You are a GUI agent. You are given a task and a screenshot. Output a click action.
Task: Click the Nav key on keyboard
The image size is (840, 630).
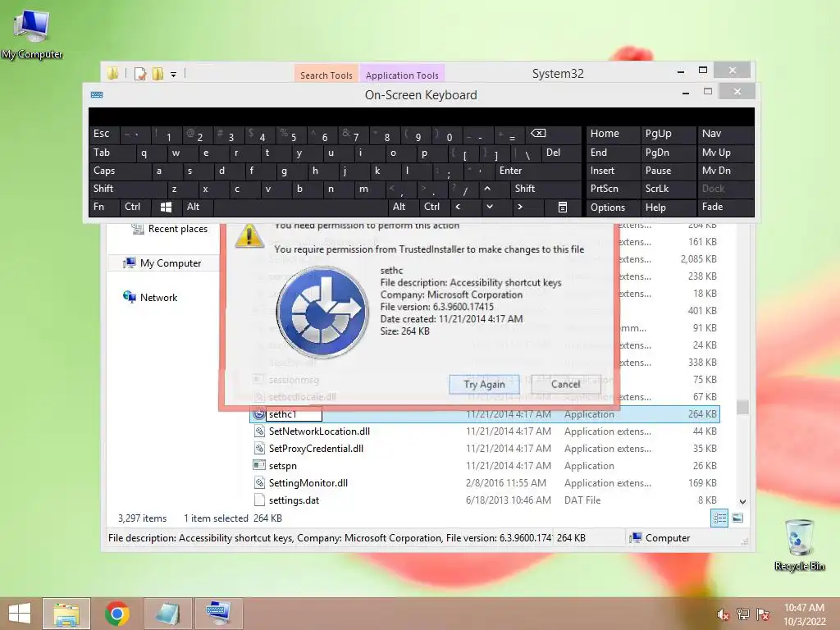tap(725, 134)
